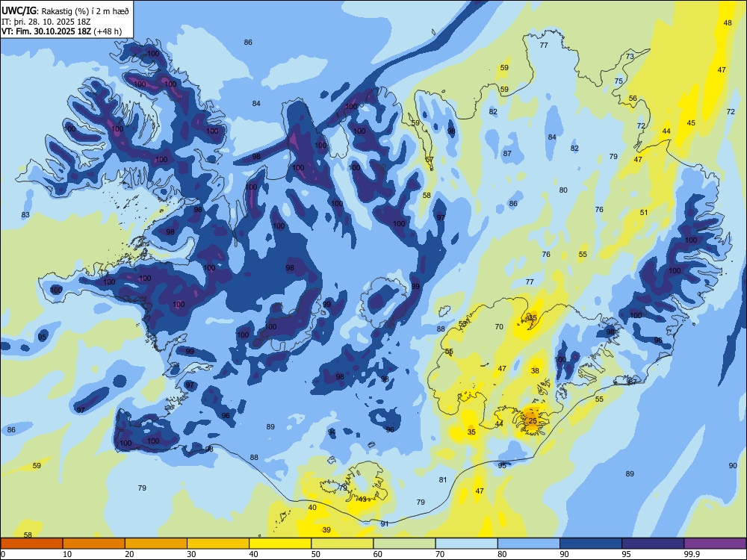Image resolution: width=747 pixels, height=560 pixels.
Task: Click the map value '57' in the north
Action: (430, 160)
